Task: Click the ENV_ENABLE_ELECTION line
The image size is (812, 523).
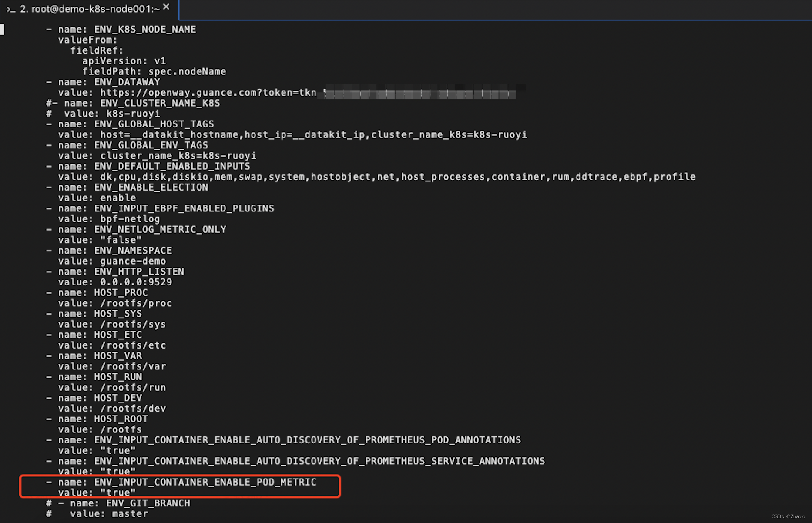Action: (127, 187)
